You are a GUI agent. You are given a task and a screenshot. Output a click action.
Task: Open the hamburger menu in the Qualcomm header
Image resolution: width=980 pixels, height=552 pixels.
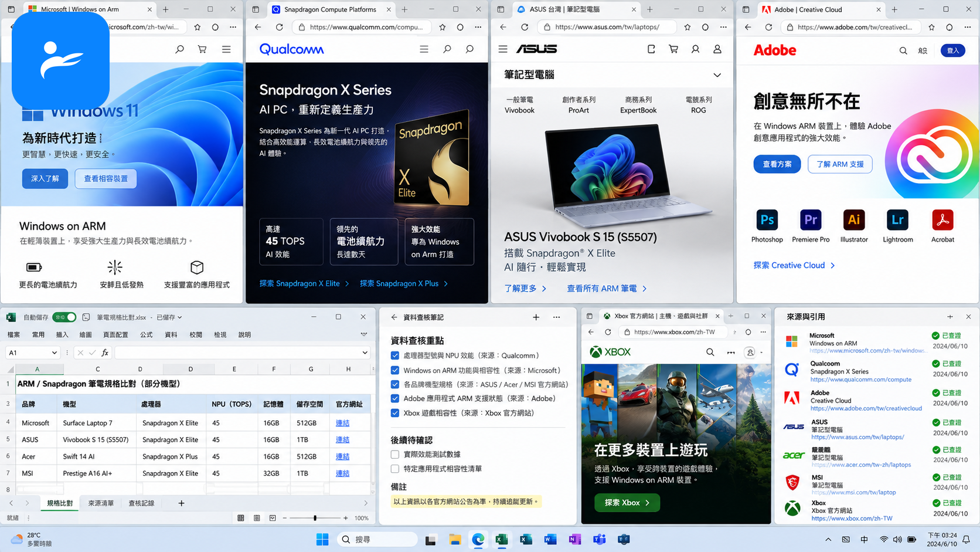[x=424, y=49]
